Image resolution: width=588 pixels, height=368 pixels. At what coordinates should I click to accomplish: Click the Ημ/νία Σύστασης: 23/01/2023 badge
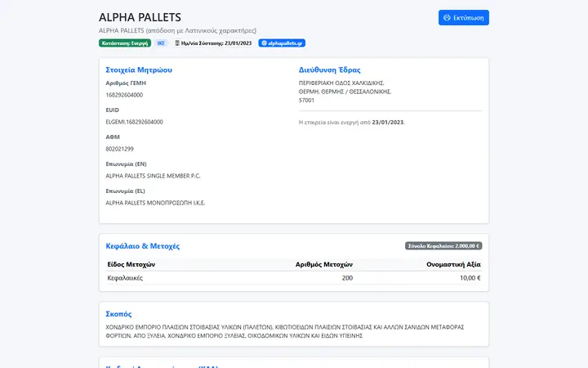pos(213,43)
